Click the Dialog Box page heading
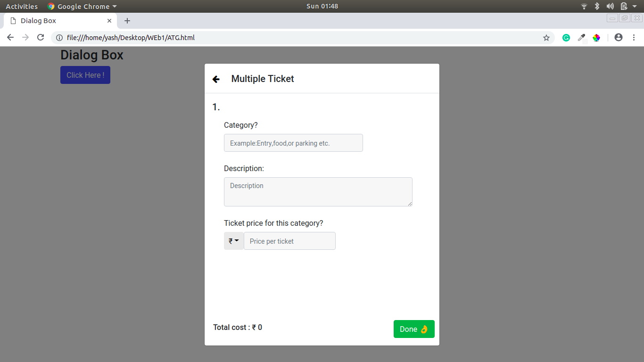This screenshot has height=362, width=644. coord(92,55)
